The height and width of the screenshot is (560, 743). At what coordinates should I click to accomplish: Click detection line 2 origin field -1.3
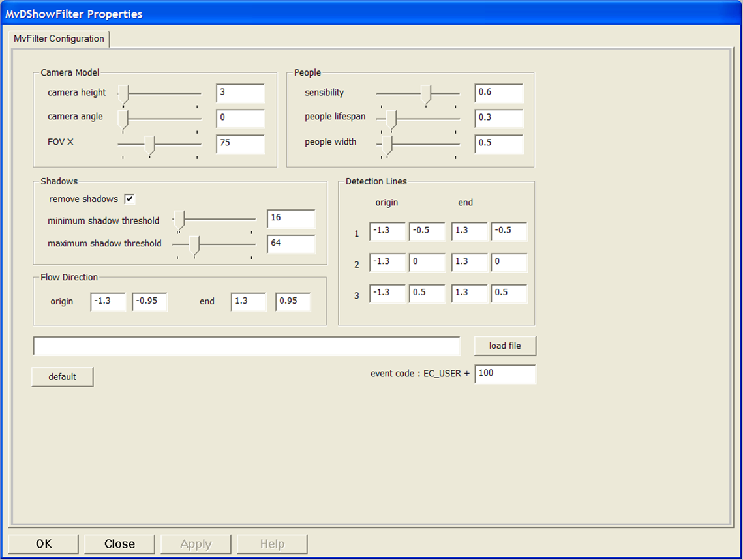[x=387, y=262]
